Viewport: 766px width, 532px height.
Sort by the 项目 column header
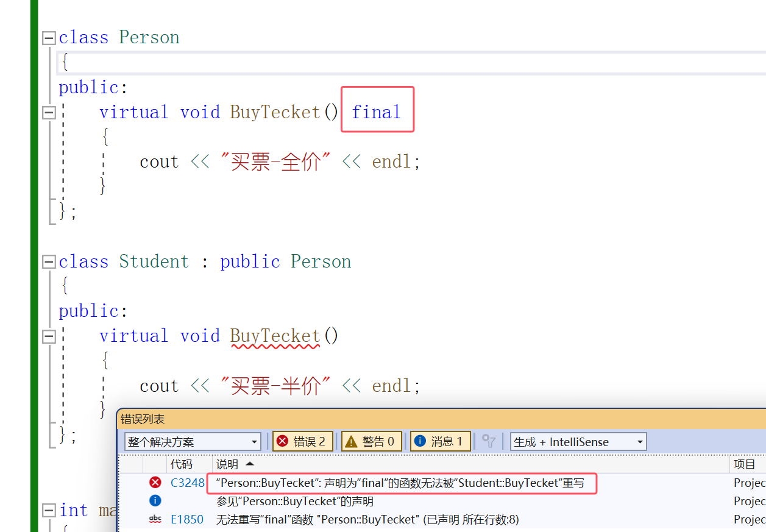click(x=745, y=464)
